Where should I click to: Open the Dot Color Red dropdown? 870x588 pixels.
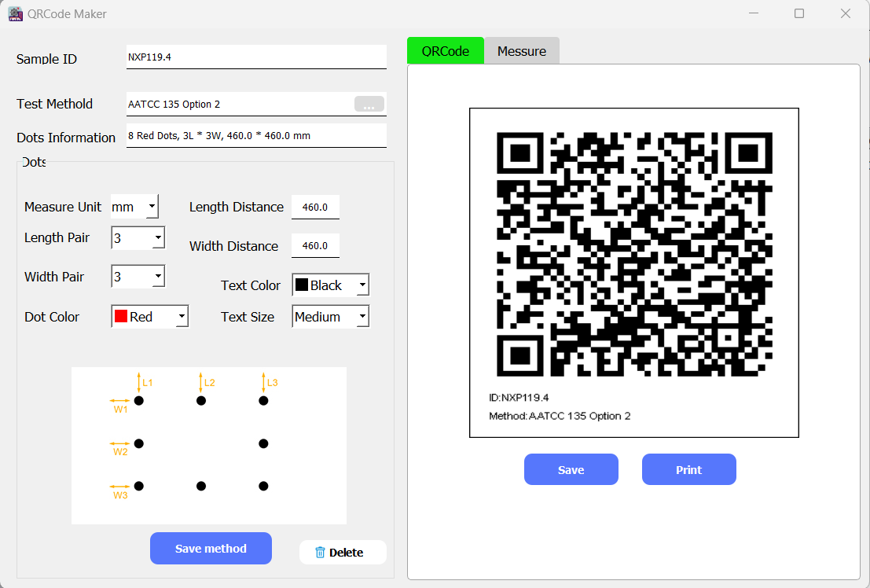coord(150,317)
